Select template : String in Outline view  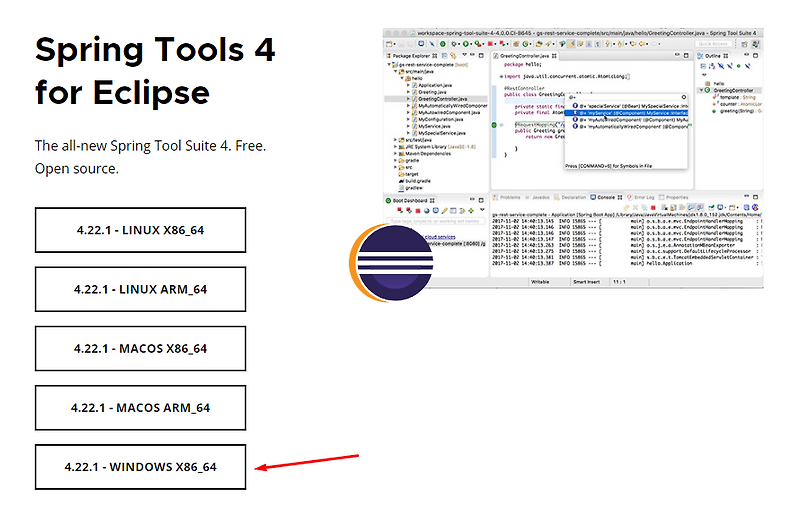[x=734, y=97]
